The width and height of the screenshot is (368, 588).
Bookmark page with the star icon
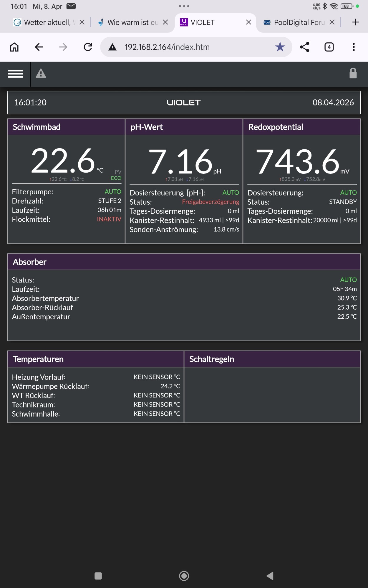(280, 47)
